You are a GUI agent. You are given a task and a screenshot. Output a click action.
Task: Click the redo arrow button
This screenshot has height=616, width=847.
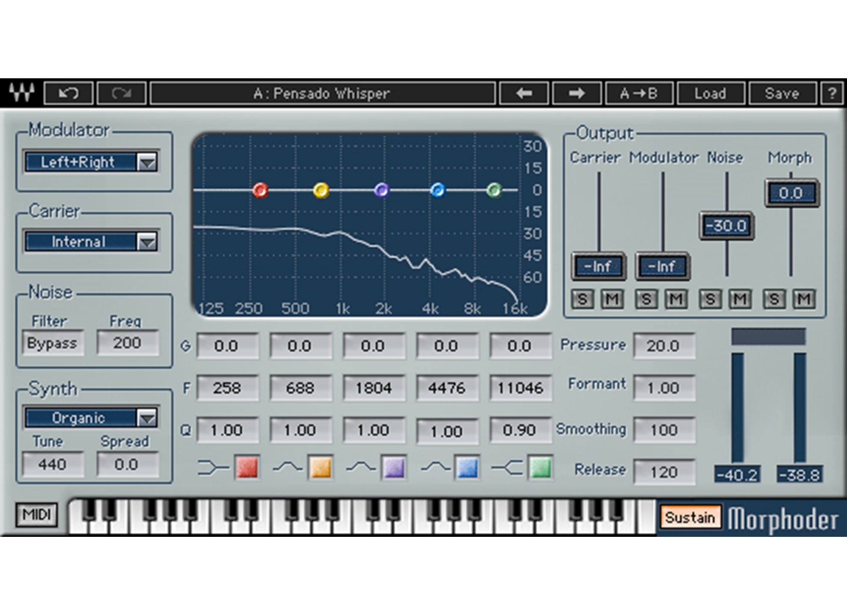tap(121, 93)
